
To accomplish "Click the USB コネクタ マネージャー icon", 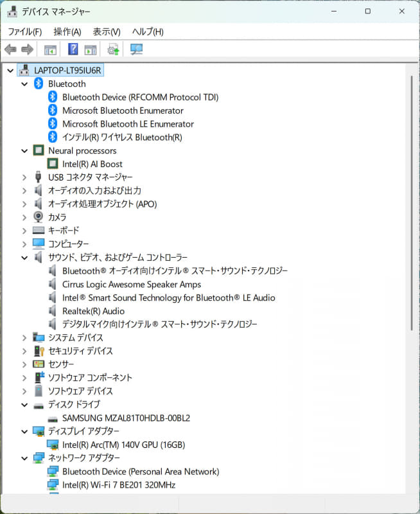I will tap(38, 177).
